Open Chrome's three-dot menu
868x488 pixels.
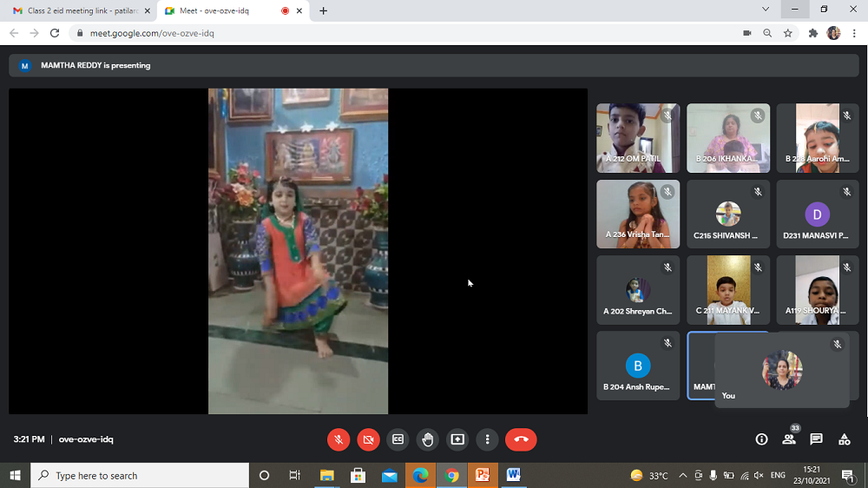pos(855,33)
